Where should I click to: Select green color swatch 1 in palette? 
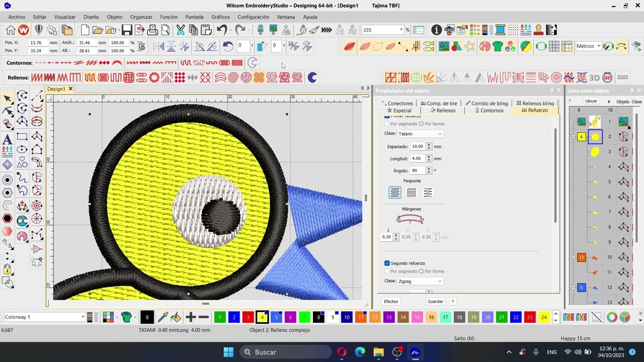pyautogui.click(x=220, y=317)
